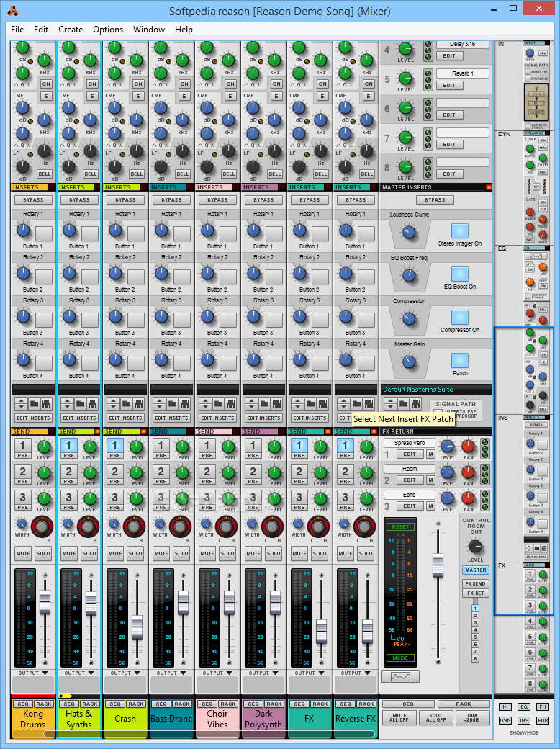The width and height of the screenshot is (560, 749).
Task: Click master insert patch up/down selector
Action: pos(391,403)
